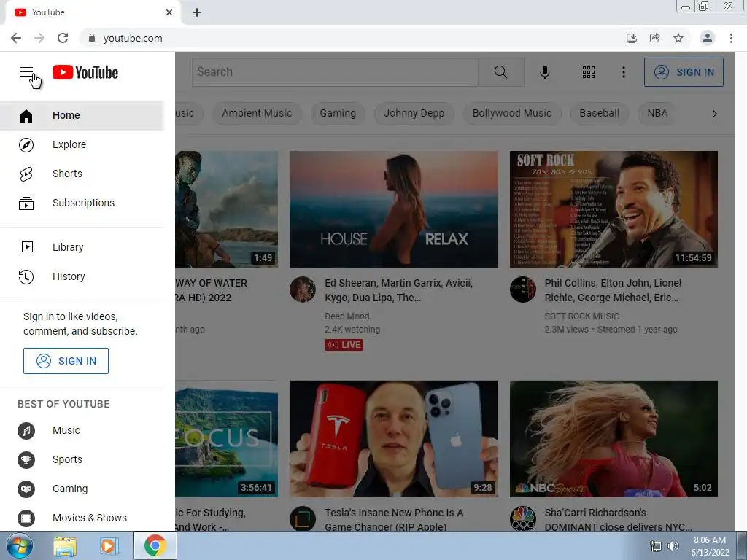Click the header SIGN IN button

pyautogui.click(x=684, y=72)
